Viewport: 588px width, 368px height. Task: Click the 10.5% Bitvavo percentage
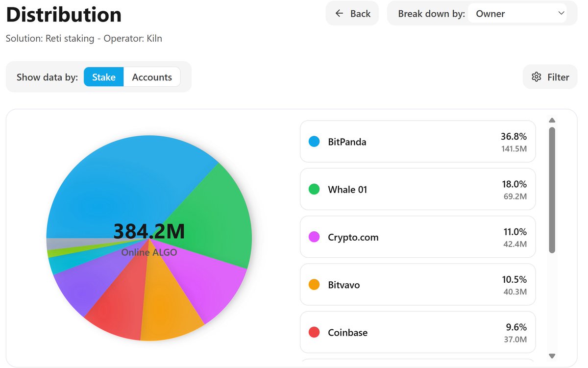[514, 279]
